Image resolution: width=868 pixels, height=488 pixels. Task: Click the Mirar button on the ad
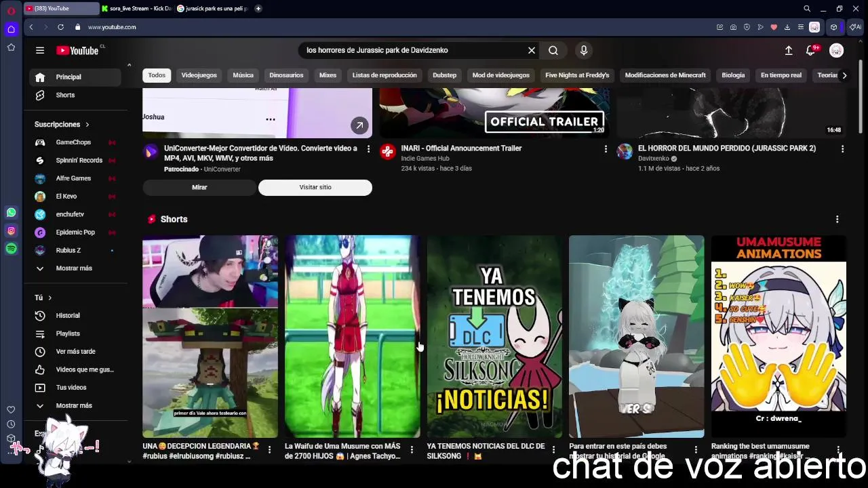(199, 187)
